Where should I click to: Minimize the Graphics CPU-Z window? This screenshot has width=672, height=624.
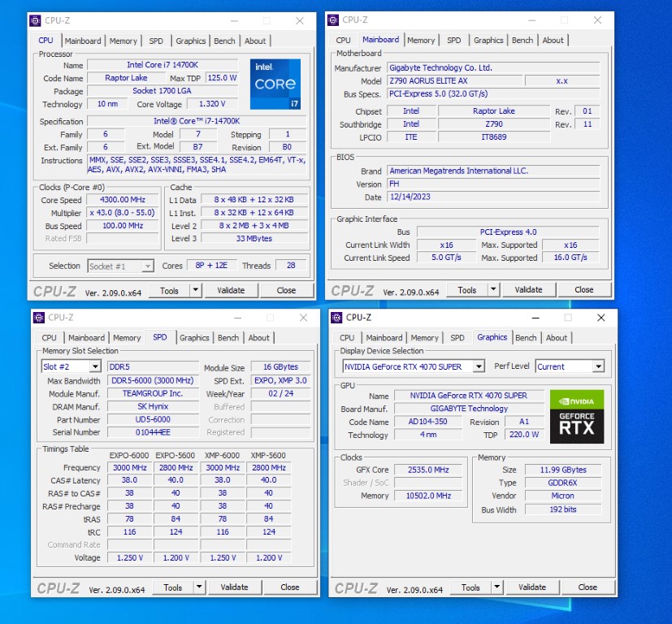coord(535,318)
